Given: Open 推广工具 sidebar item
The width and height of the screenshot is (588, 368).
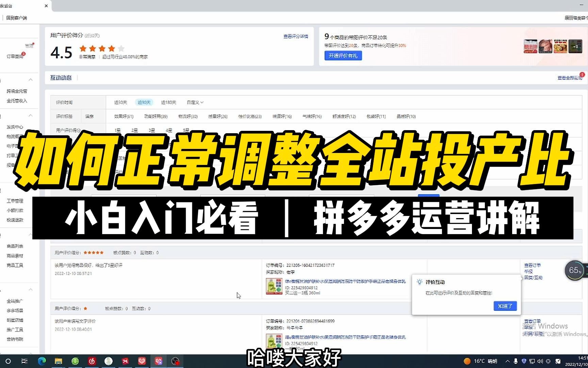Looking at the screenshot, I should click(15, 329).
